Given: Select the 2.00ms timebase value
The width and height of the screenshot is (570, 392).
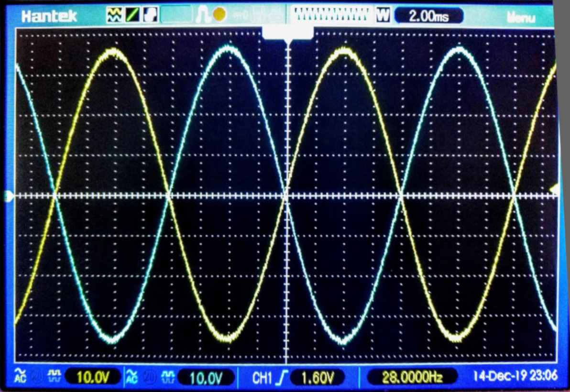Looking at the screenshot, I should [x=428, y=16].
